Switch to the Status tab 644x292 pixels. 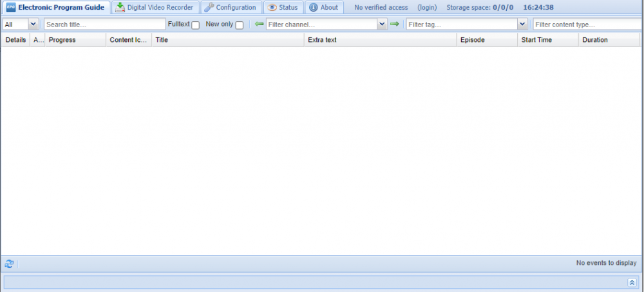pos(283,7)
